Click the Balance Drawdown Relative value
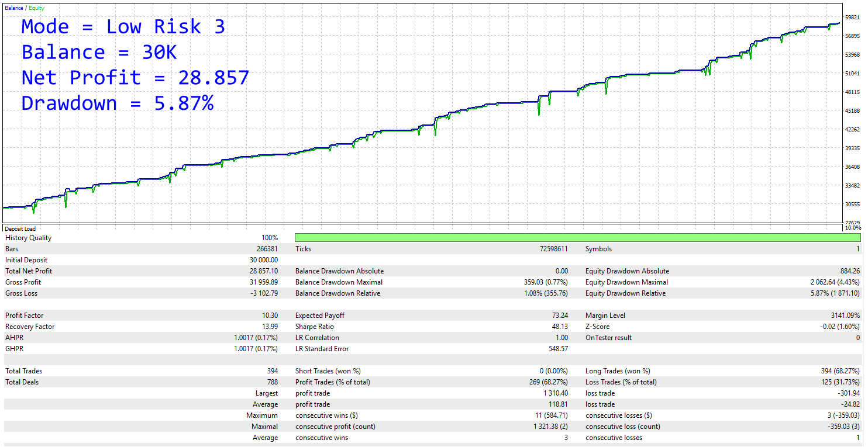The height and width of the screenshot is (447, 868). (546, 293)
